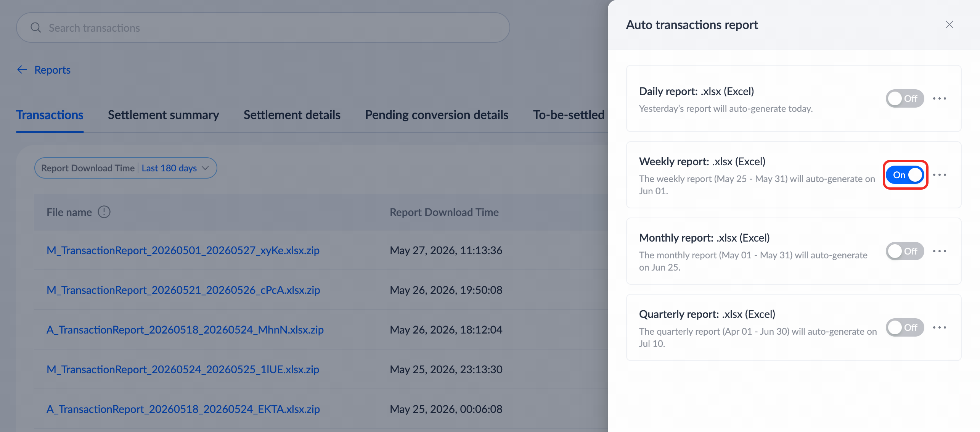Click the Report Download Time column header
The width and height of the screenshot is (980, 432).
444,212
